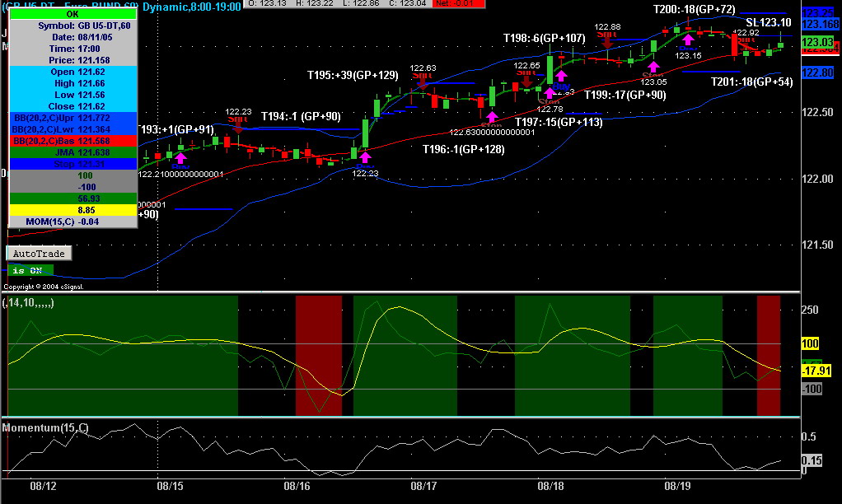Click the 0.15 momentum value marker

pos(812,460)
